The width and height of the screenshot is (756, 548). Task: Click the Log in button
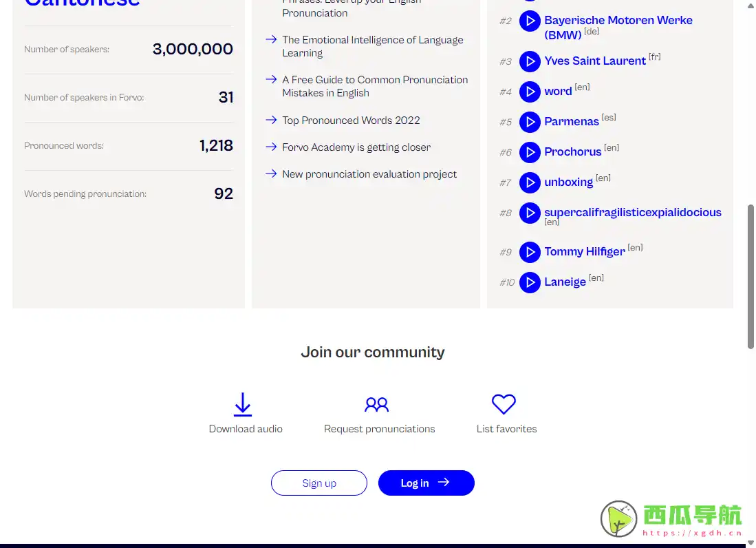coord(426,483)
